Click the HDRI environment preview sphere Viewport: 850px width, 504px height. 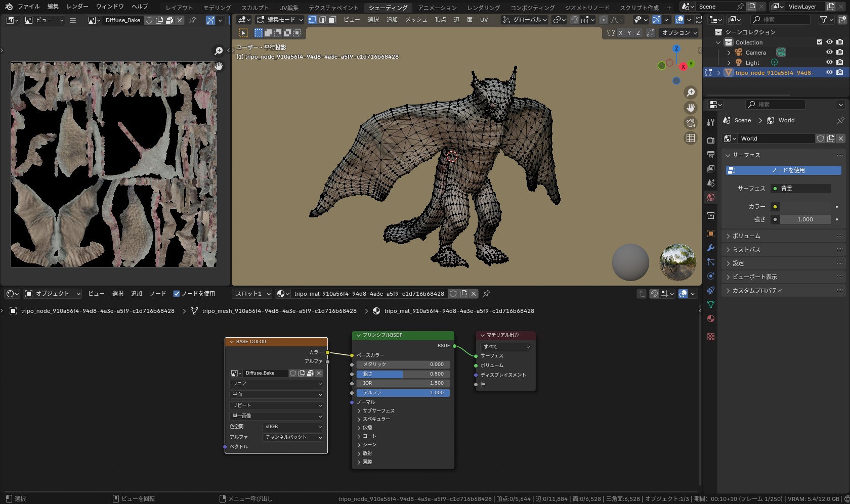tap(677, 262)
